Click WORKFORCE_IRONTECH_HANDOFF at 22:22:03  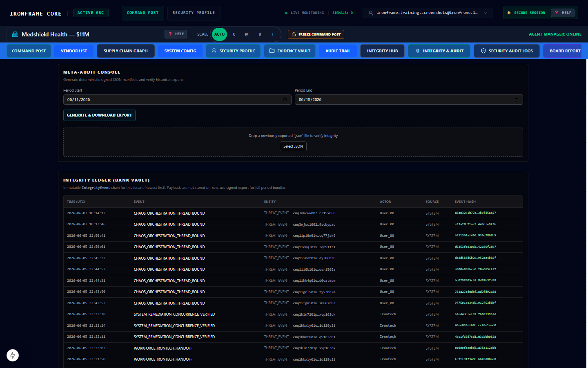163,348
